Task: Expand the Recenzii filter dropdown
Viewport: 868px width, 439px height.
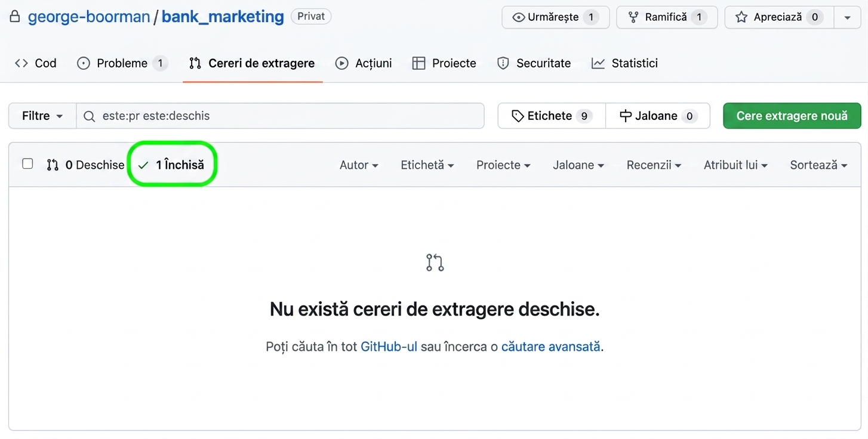Action: [x=654, y=165]
